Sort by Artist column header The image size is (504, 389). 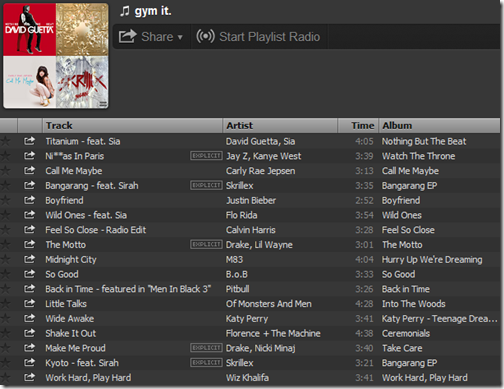pyautogui.click(x=280, y=126)
